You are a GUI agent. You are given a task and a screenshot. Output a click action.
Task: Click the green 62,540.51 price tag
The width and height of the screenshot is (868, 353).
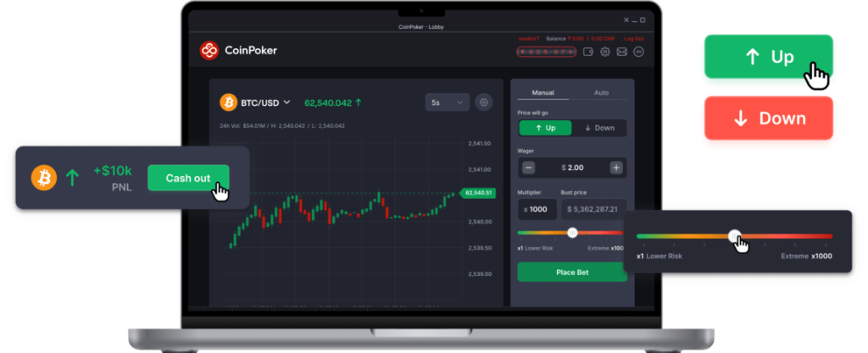point(478,193)
